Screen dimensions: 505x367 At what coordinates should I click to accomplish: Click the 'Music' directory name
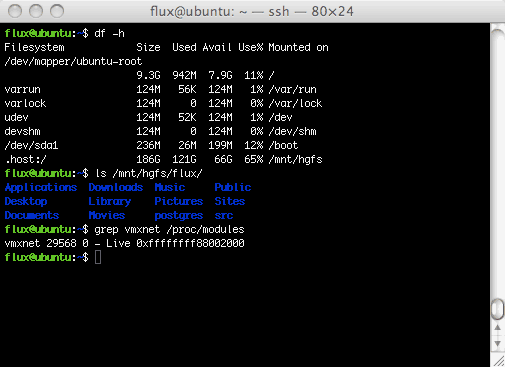click(170, 187)
